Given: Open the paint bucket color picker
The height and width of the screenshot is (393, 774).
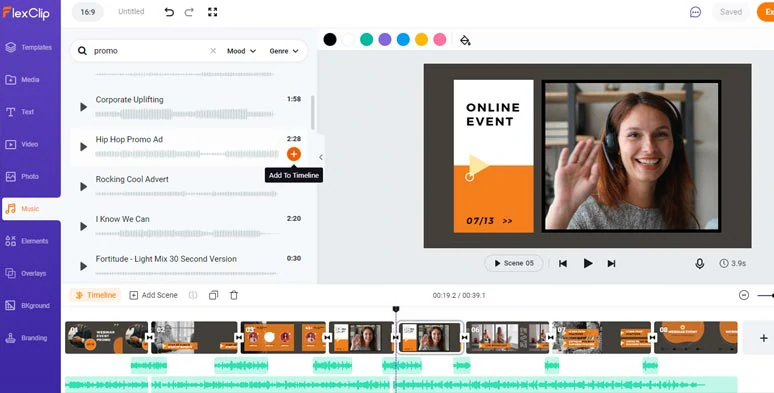Looking at the screenshot, I should click(465, 40).
